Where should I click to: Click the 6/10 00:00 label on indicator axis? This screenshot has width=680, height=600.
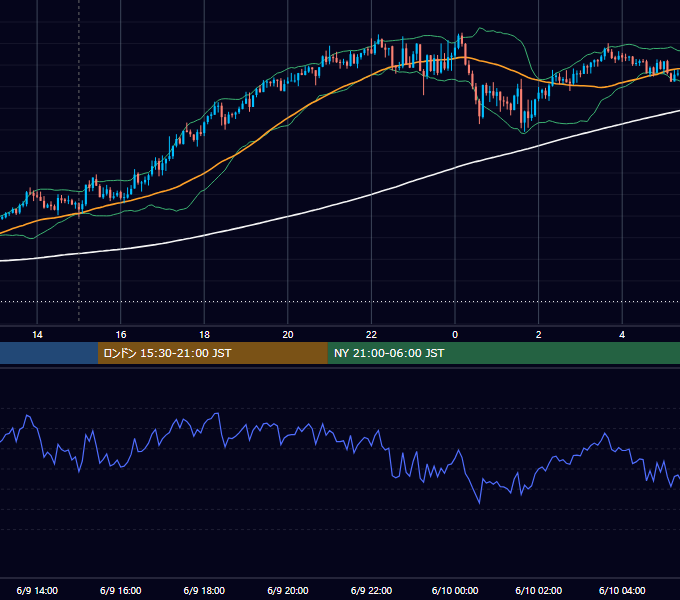point(455,590)
